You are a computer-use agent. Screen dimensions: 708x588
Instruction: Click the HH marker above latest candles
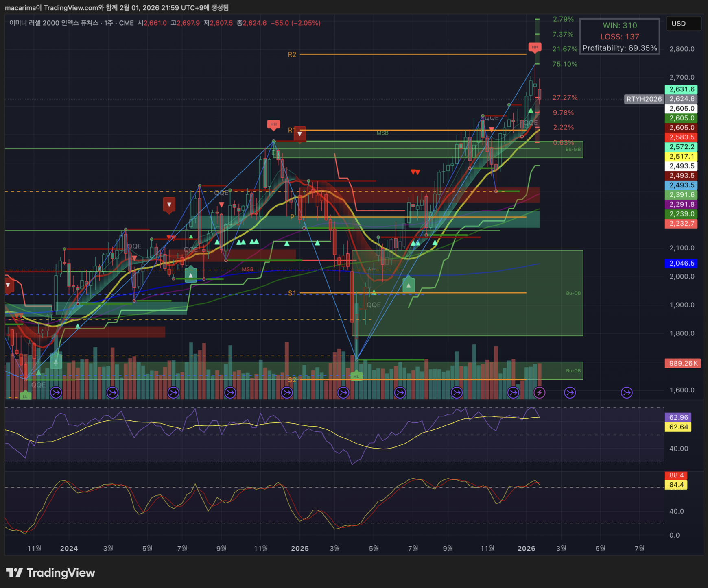tap(535, 47)
